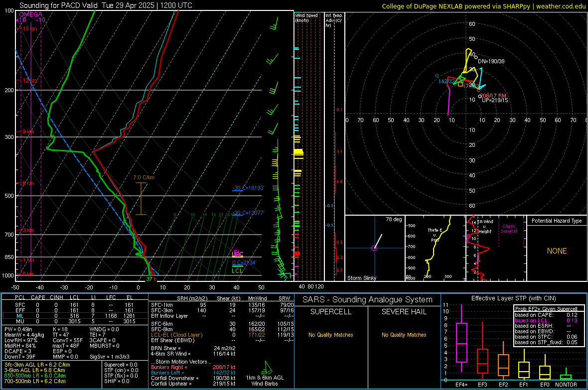Click the 850-500mb LR value
Viewport: 588px width, 390px height.
[x=34, y=376]
